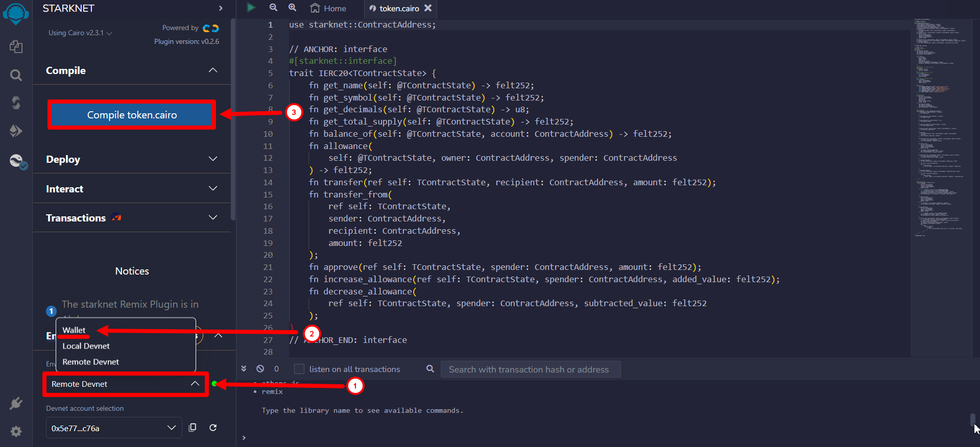The image size is (980, 447).
Task: Click the increase_allowance function line
Action: 544,279
